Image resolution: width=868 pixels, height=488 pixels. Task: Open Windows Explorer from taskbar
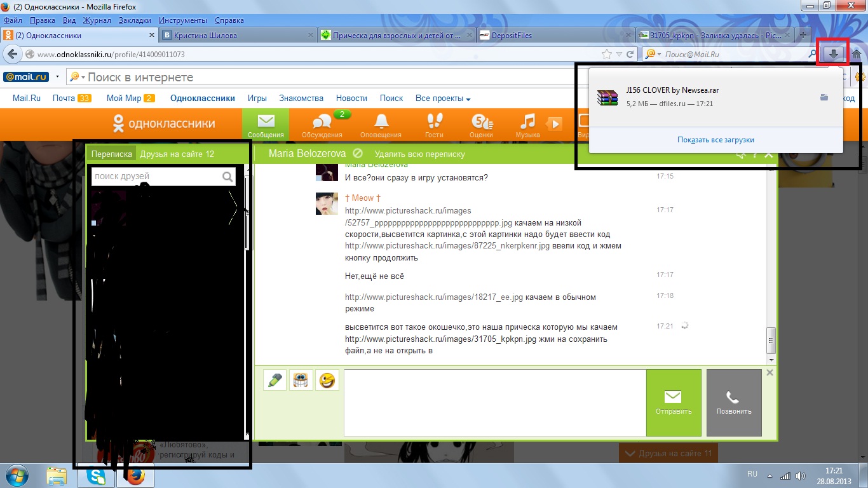(57, 475)
